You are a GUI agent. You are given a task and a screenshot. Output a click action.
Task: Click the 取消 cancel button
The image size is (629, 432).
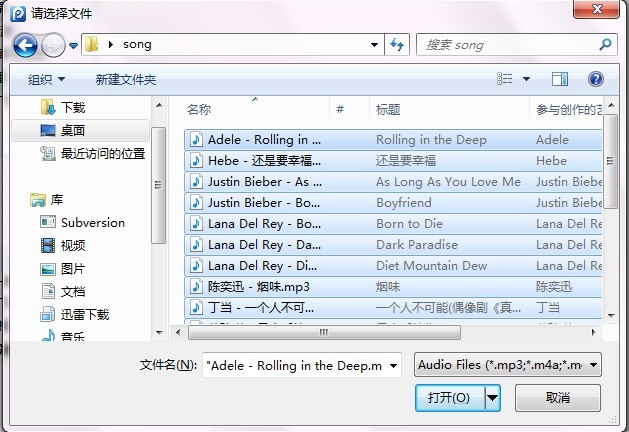(x=558, y=398)
